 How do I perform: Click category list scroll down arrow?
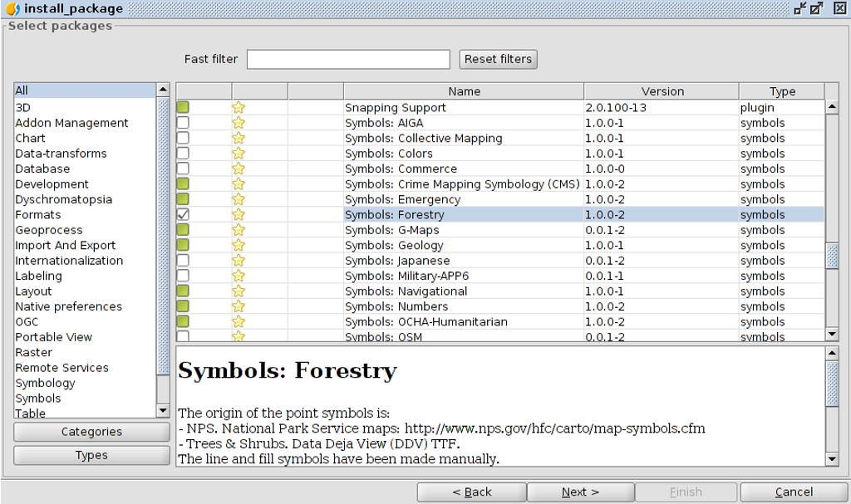[x=163, y=411]
